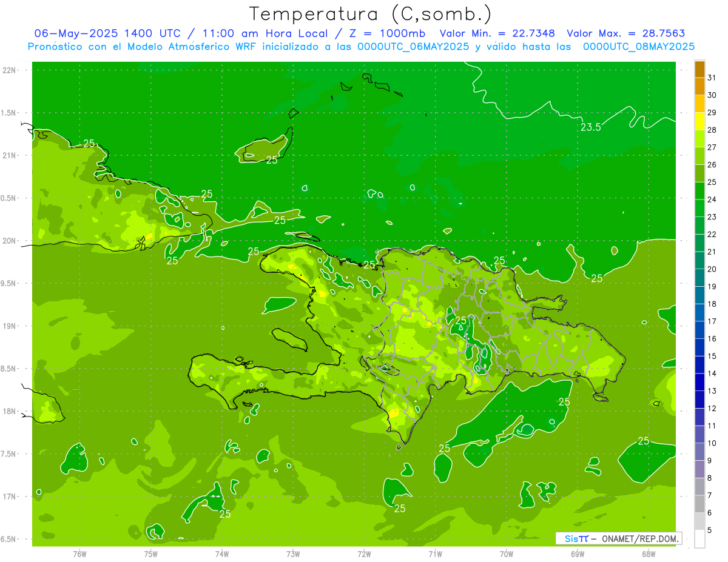Click the grey legend swatch between 6 and 7

coord(699,504)
